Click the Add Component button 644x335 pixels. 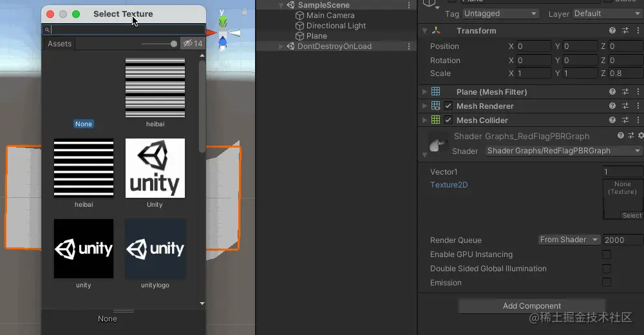point(531,306)
